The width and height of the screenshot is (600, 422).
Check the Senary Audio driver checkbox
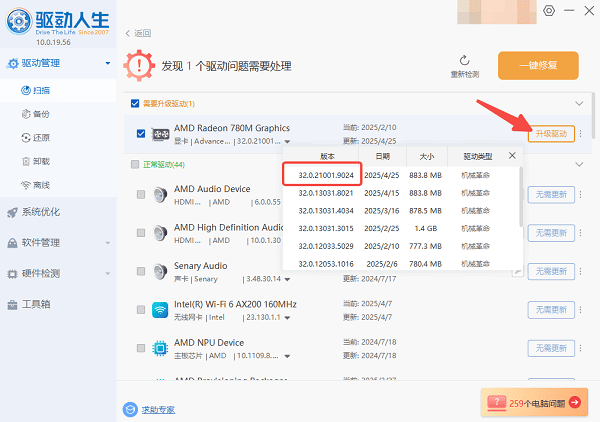point(140,271)
